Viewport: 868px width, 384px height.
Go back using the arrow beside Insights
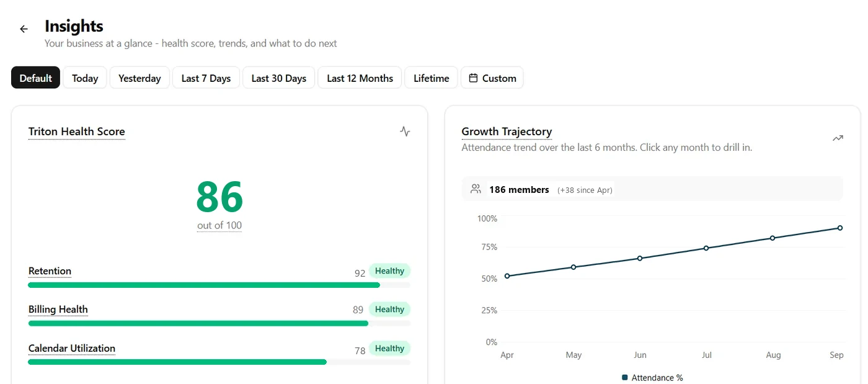pyautogui.click(x=24, y=29)
